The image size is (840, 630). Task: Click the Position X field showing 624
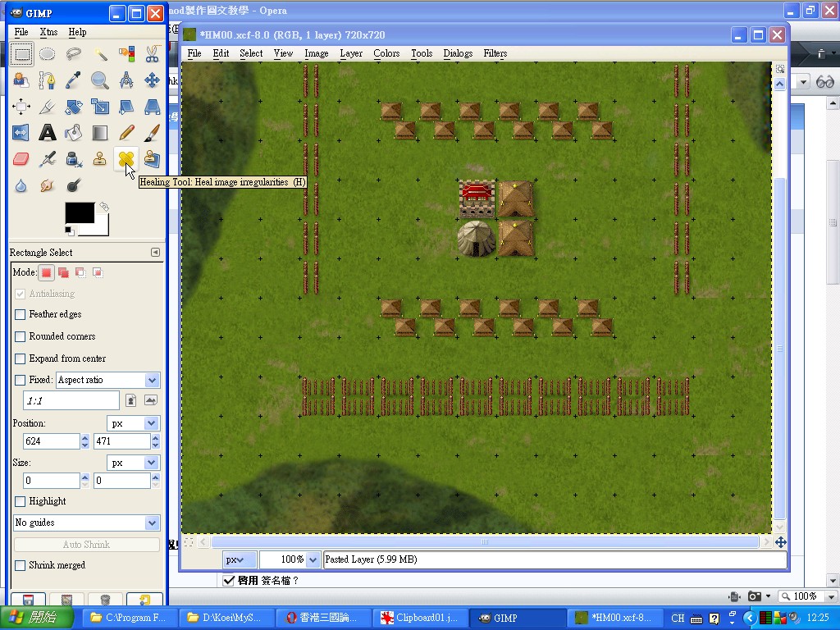point(52,441)
